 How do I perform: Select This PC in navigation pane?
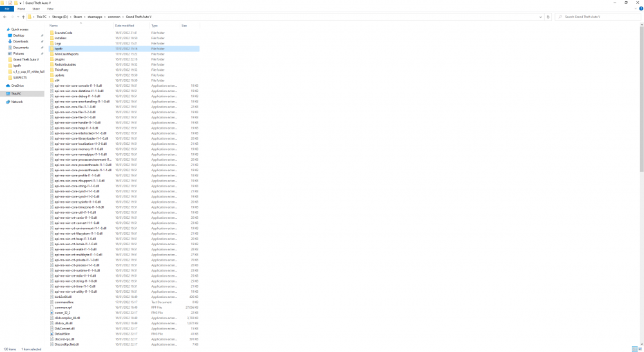point(16,93)
